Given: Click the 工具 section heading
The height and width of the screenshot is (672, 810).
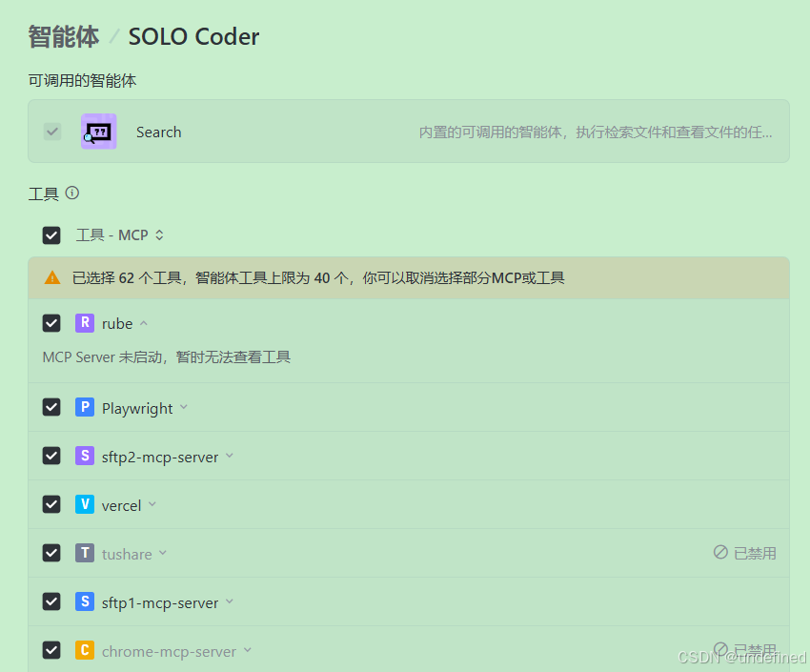Looking at the screenshot, I should (x=44, y=194).
